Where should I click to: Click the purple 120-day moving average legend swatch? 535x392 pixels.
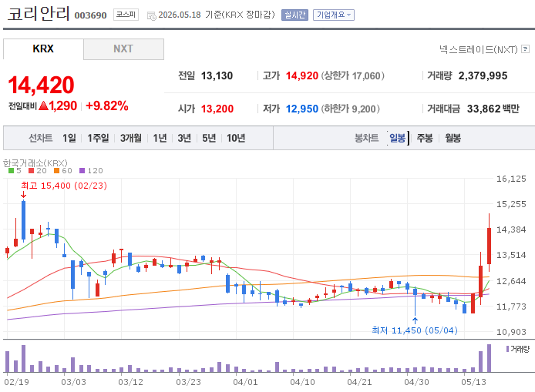point(82,170)
